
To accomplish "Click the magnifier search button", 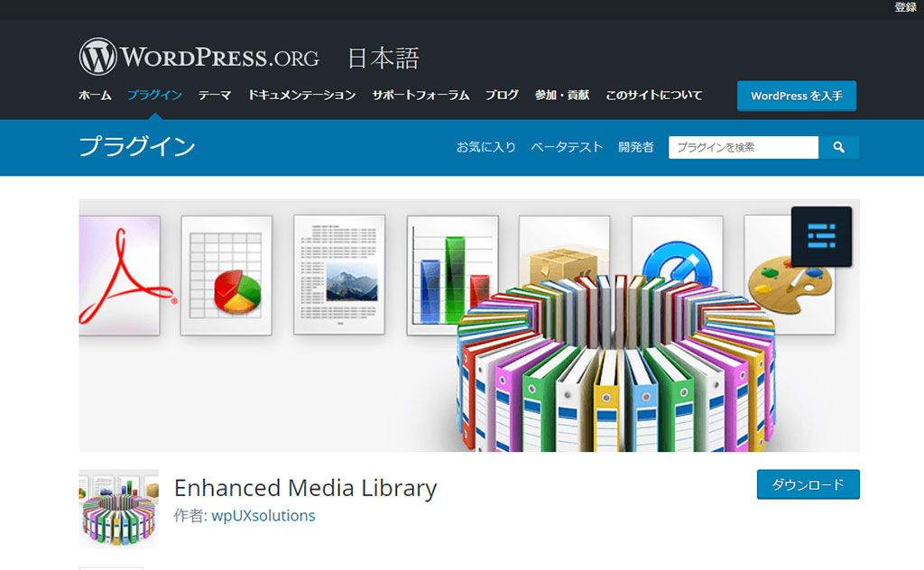I will 838,147.
